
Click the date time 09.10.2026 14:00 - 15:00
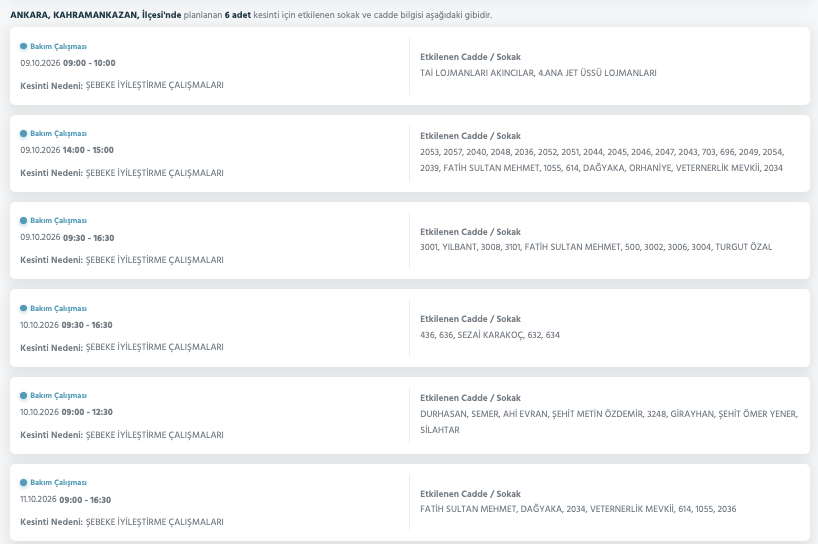[x=67, y=150]
